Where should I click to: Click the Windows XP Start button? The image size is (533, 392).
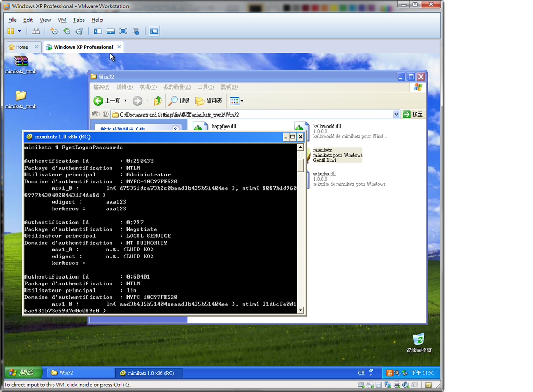23,373
